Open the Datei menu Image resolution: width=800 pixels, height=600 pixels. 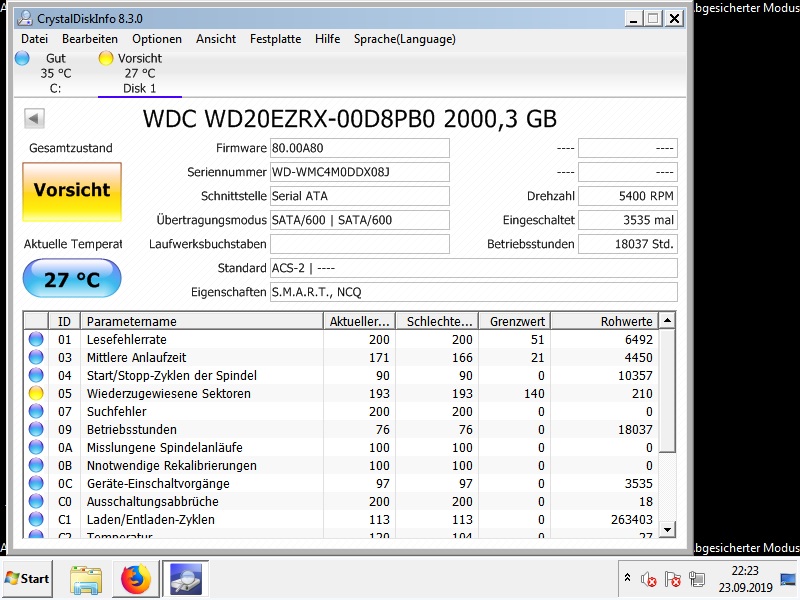[34, 39]
